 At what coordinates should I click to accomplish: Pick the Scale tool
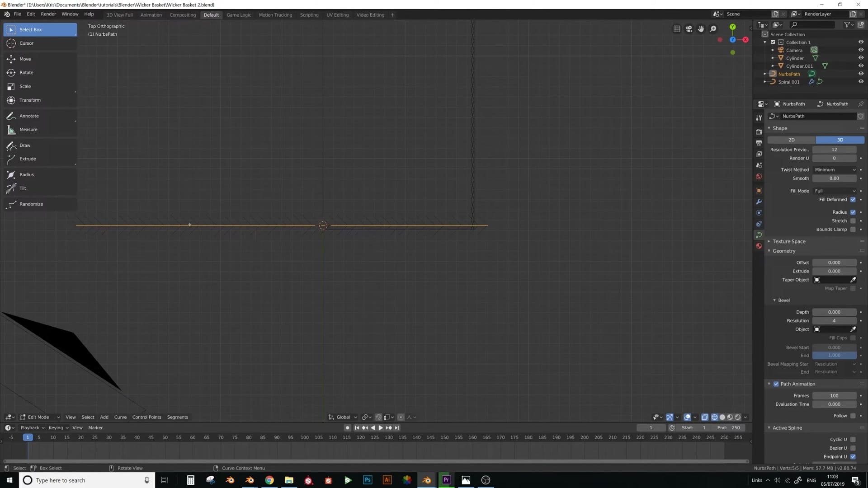(x=40, y=86)
